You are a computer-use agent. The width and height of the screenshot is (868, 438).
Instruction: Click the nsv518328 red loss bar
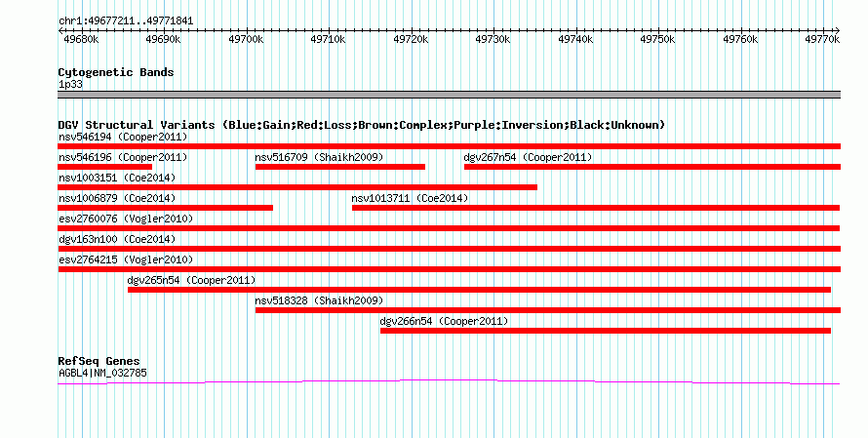pos(548,310)
